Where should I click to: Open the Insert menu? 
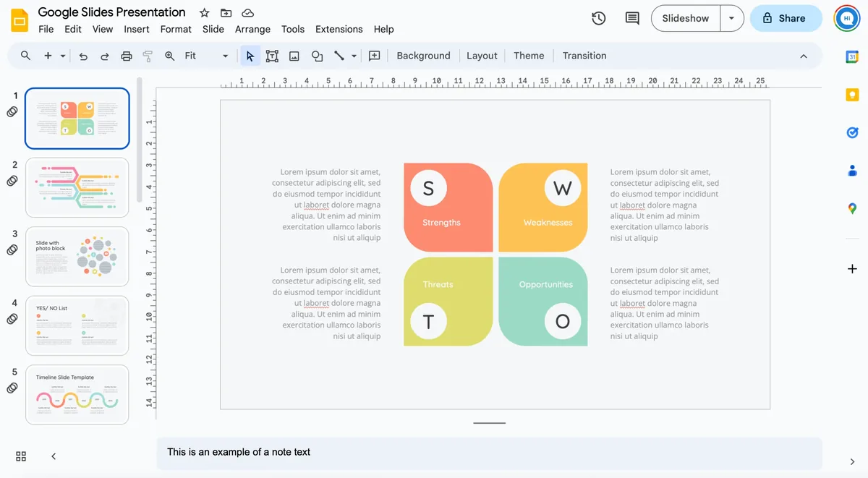pos(137,29)
